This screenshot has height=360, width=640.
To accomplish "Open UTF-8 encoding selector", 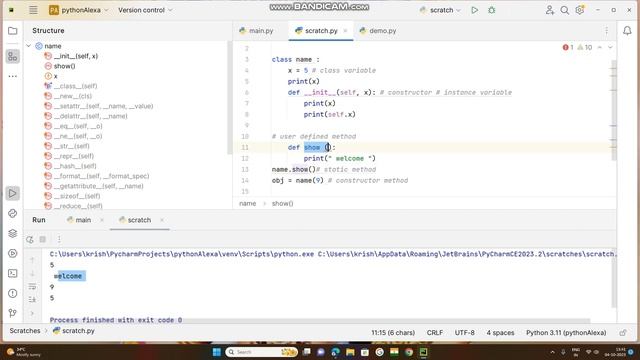I will tap(464, 333).
